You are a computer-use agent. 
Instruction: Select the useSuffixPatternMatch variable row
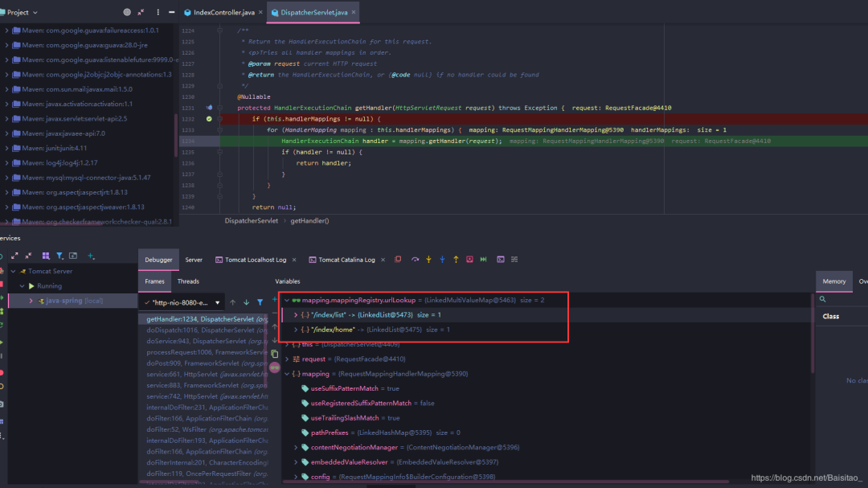pos(547,389)
